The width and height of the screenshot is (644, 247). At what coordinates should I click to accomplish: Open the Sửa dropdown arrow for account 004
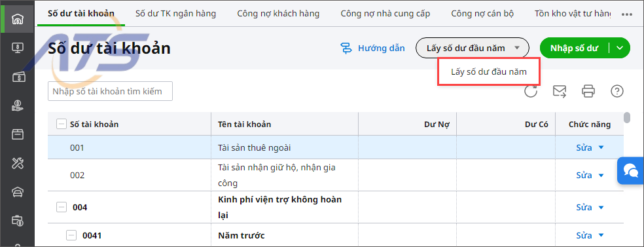[x=601, y=208]
